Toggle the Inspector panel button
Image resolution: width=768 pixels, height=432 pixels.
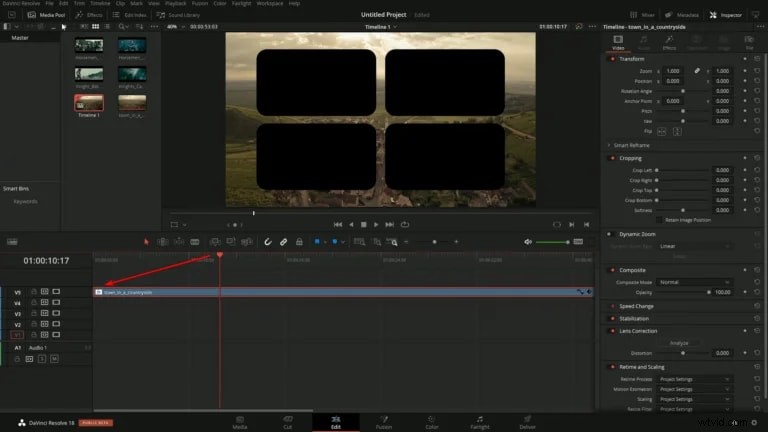click(x=725, y=15)
